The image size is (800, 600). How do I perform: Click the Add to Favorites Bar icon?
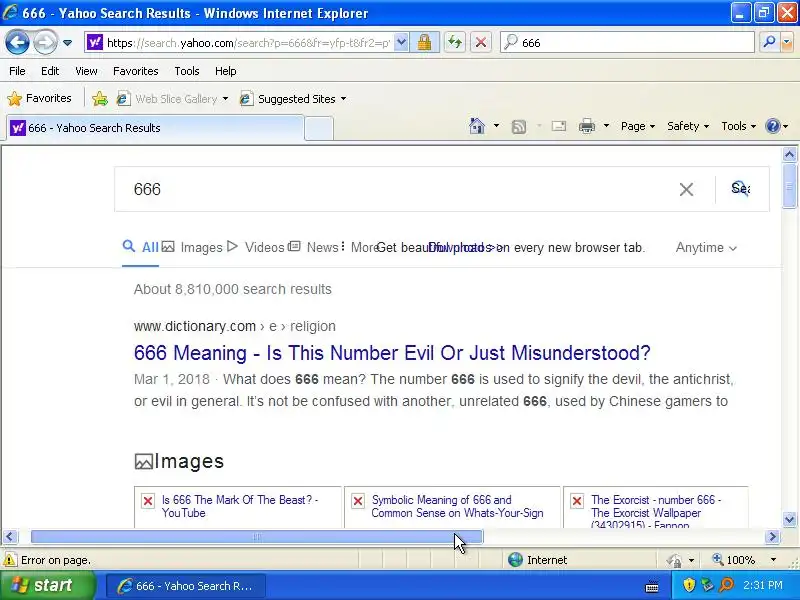pos(100,98)
